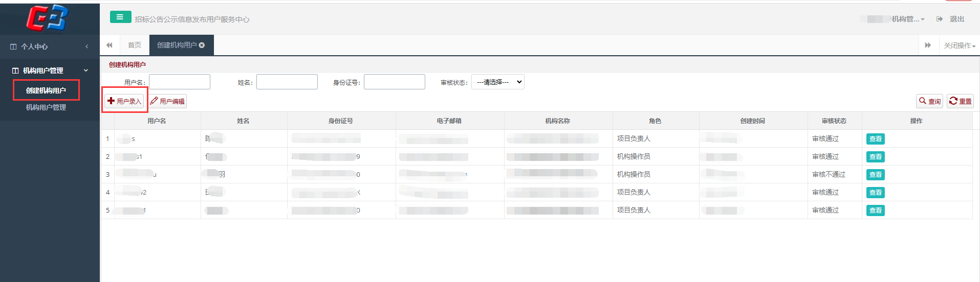The width and height of the screenshot is (980, 282).
Task: Click the 姓名 column header
Action: pyautogui.click(x=244, y=121)
